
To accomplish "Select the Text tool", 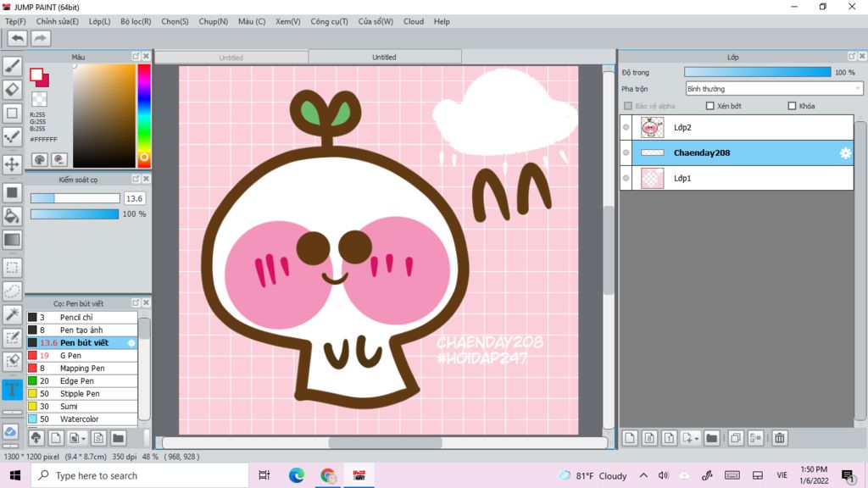I will (x=12, y=390).
